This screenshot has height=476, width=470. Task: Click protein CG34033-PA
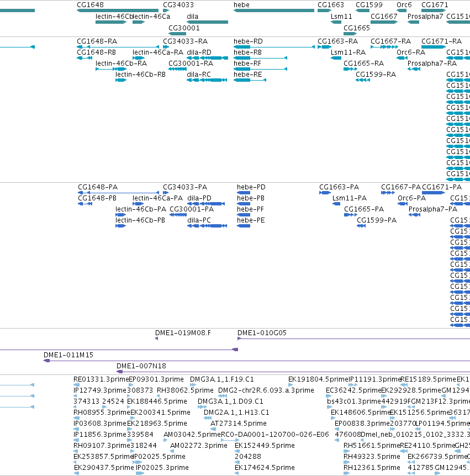185,187
